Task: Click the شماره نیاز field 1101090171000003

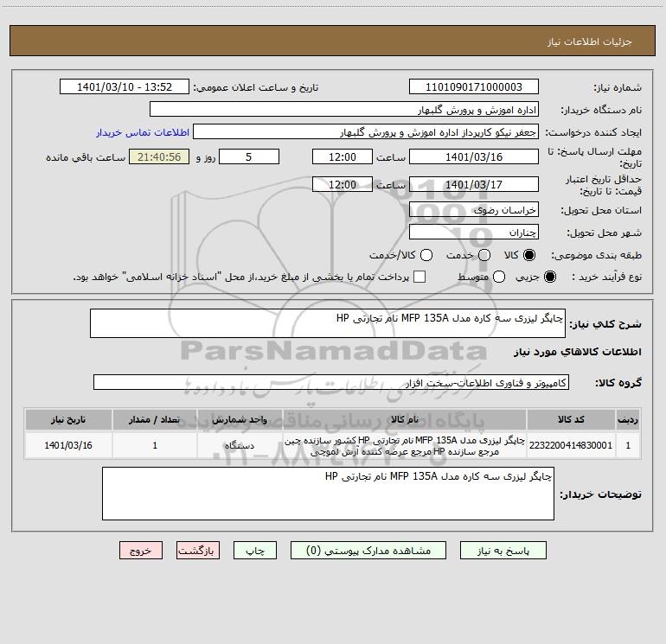Action: click(474, 86)
